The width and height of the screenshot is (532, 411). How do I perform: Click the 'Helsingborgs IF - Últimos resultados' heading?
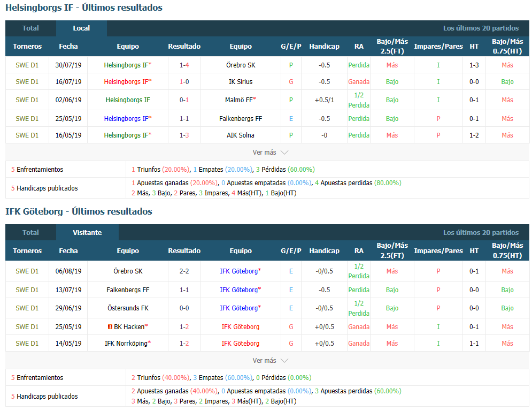coord(84,7)
